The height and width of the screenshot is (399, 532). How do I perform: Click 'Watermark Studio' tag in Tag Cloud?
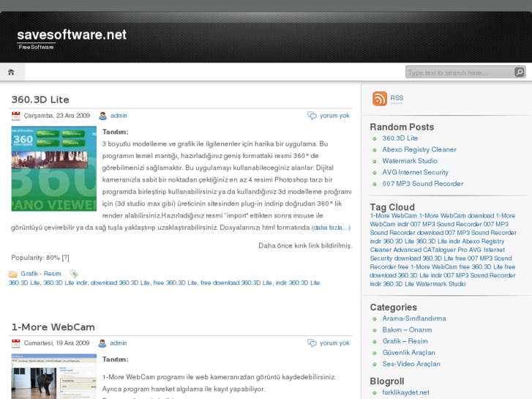tap(441, 284)
